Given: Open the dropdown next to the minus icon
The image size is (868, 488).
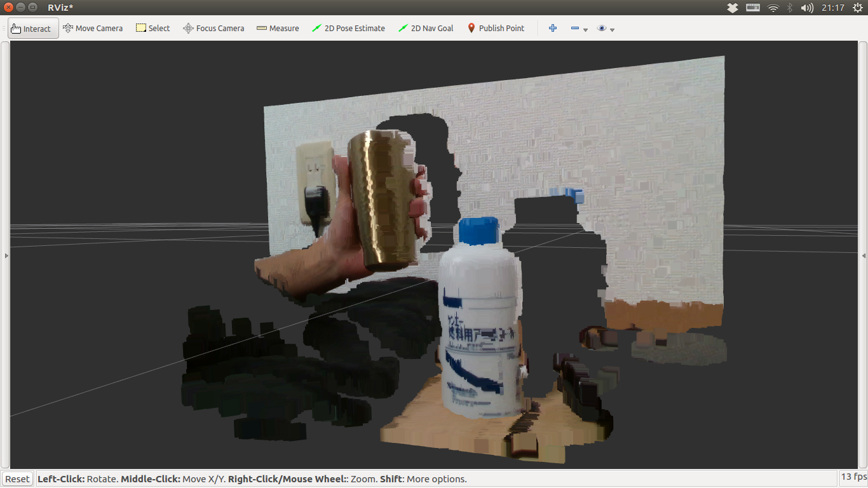Looking at the screenshot, I should [x=585, y=30].
